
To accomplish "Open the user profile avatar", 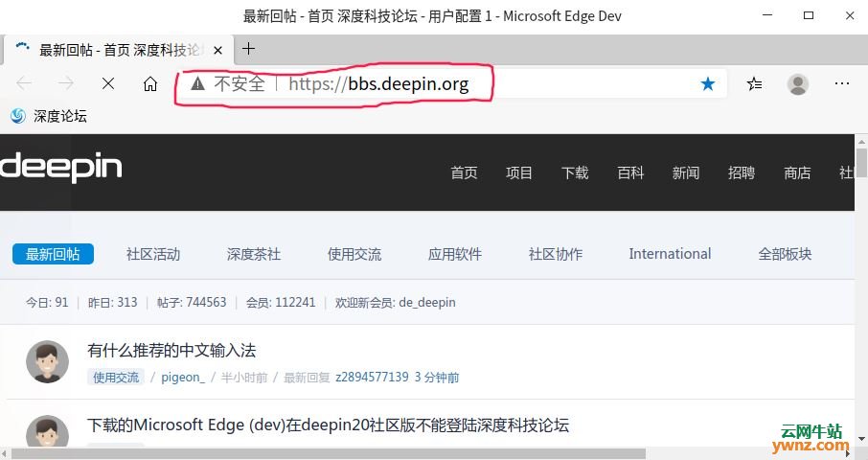I will coord(798,84).
